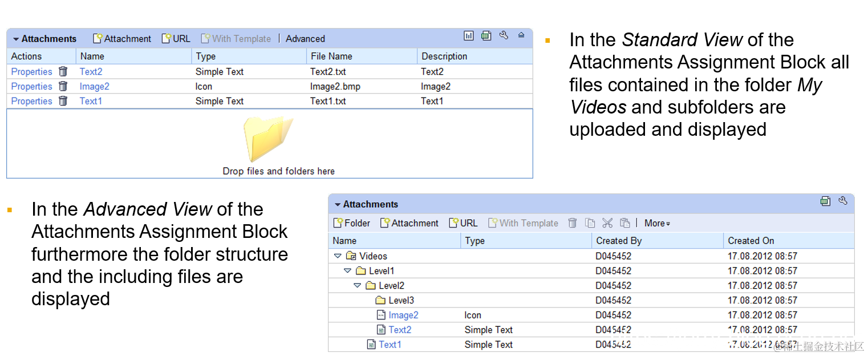The height and width of the screenshot is (356, 868).
Task: Click the Level3 folder icon
Action: click(x=380, y=301)
